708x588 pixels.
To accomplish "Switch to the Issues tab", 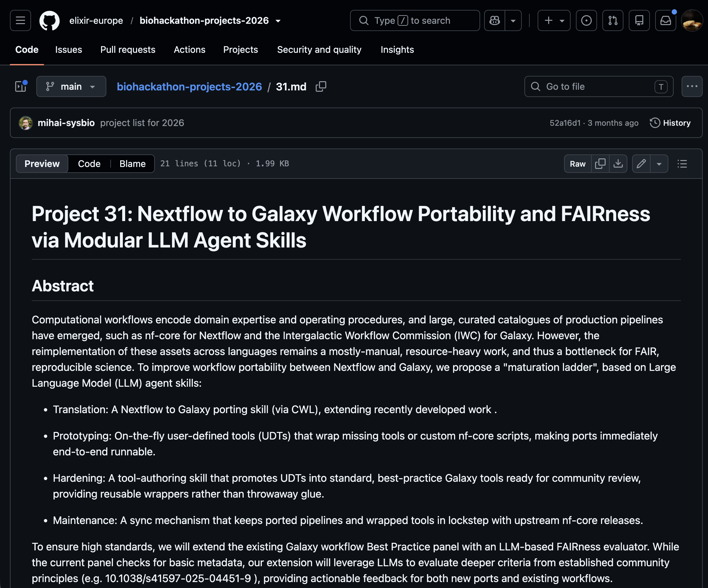I will (68, 49).
